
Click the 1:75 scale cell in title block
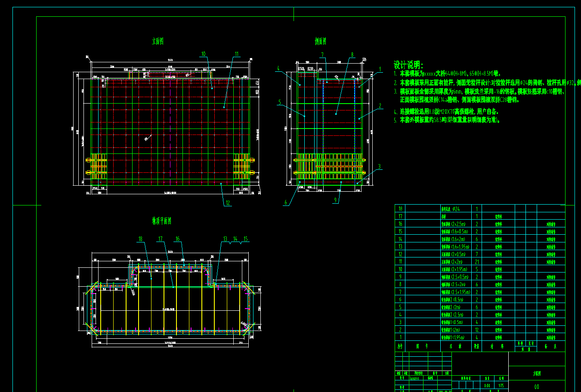coord(502,385)
